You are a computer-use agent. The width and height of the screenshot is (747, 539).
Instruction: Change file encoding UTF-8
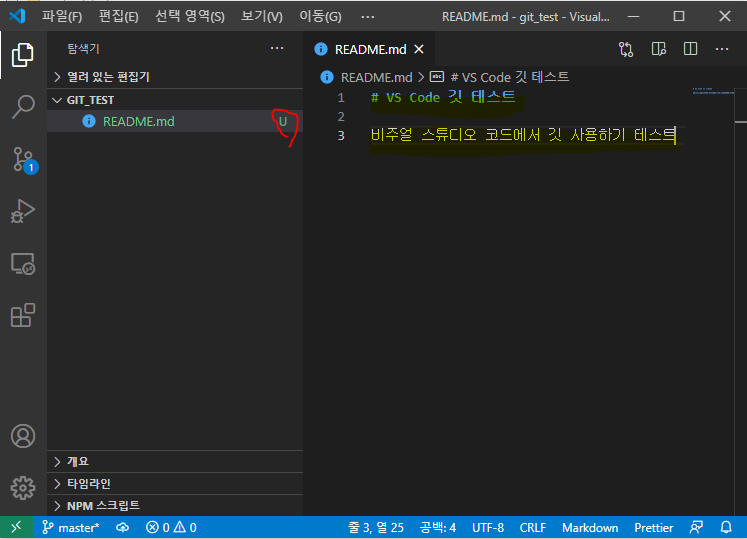point(488,528)
